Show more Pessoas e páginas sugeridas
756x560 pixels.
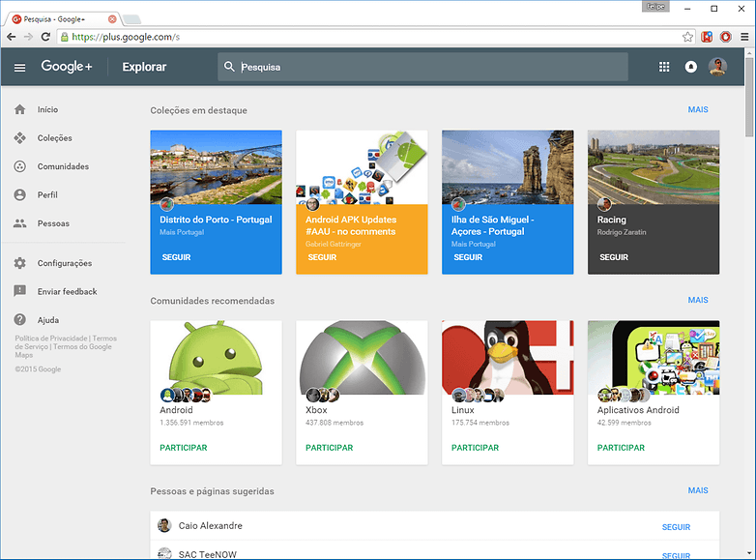pyautogui.click(x=698, y=490)
